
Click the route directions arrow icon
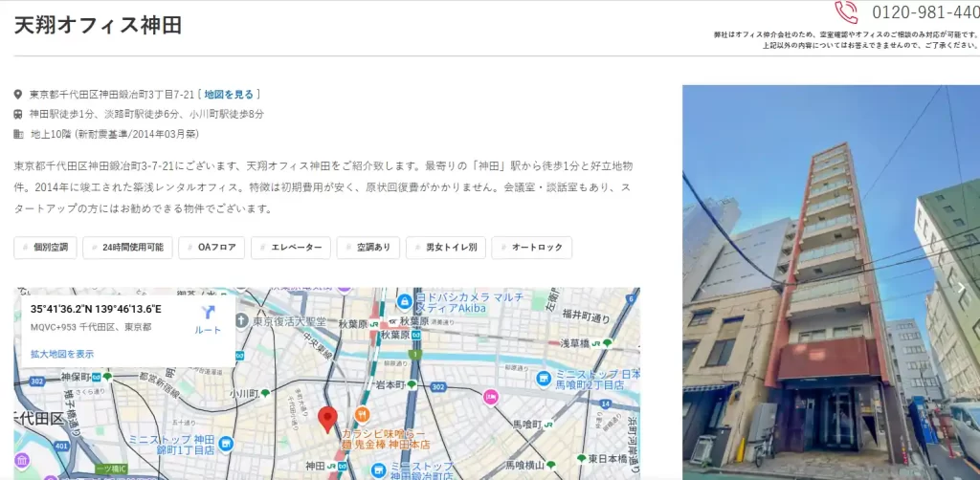(x=208, y=313)
